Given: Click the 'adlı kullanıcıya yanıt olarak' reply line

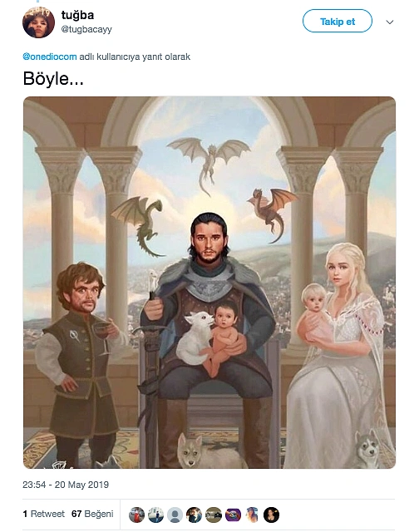Looking at the screenshot, I should [x=135, y=57].
